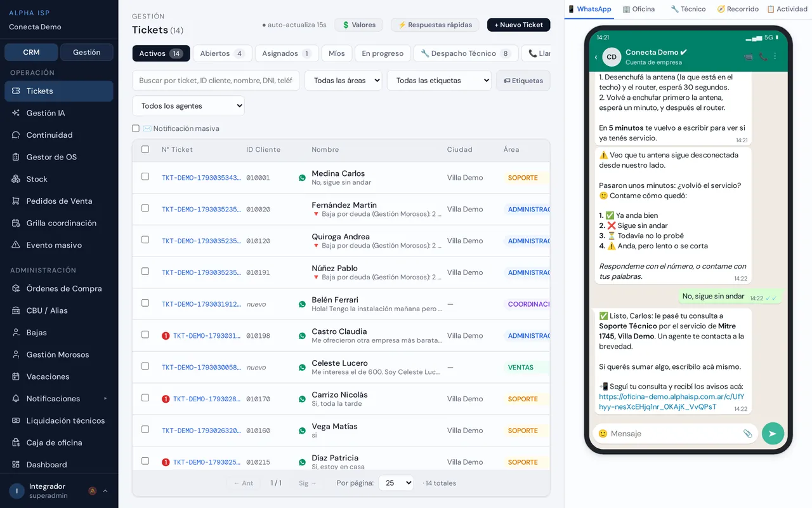Go back using the phone chat arrow
812x508 pixels.
coord(596,57)
